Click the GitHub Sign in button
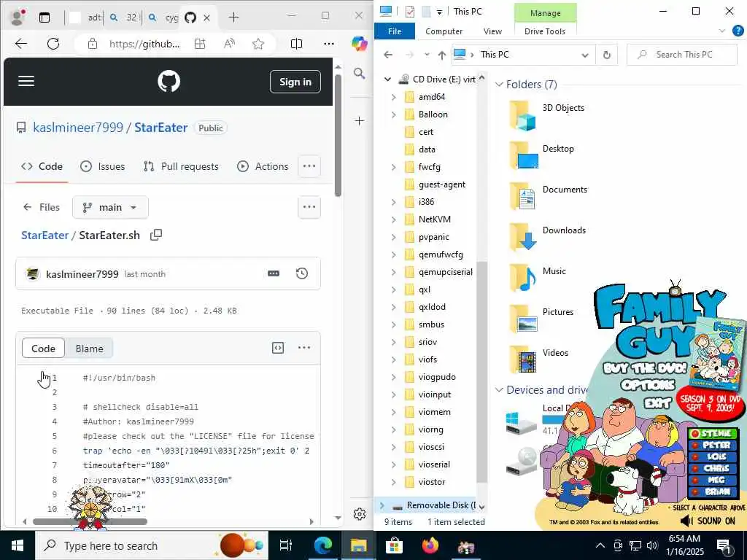 pos(295,82)
